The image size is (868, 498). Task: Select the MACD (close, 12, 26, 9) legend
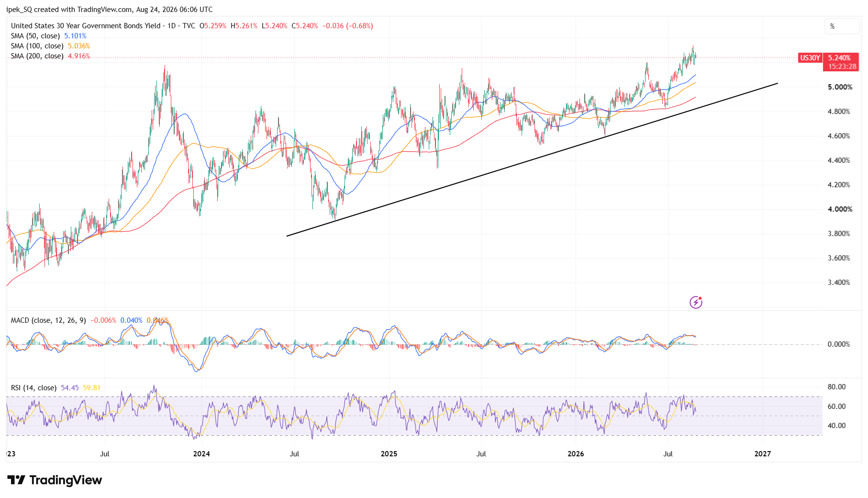click(48, 320)
